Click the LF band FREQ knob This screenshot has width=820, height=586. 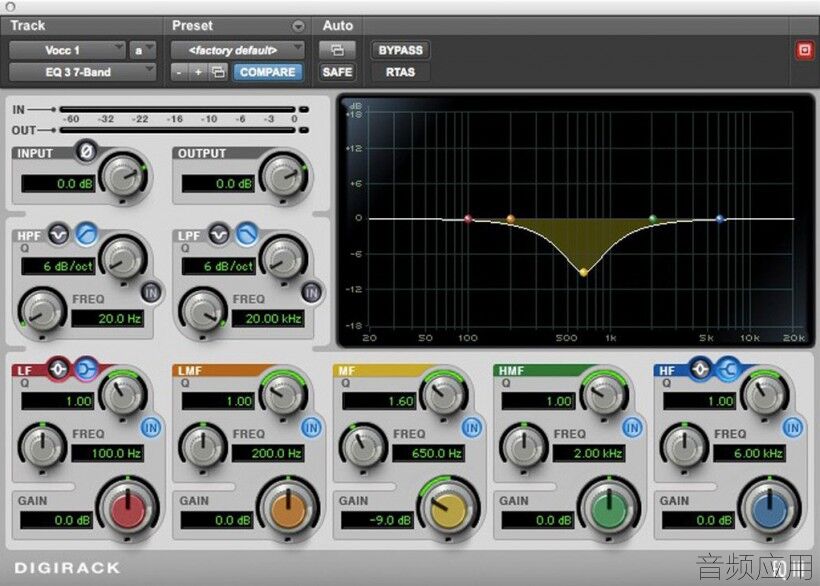coord(42,446)
